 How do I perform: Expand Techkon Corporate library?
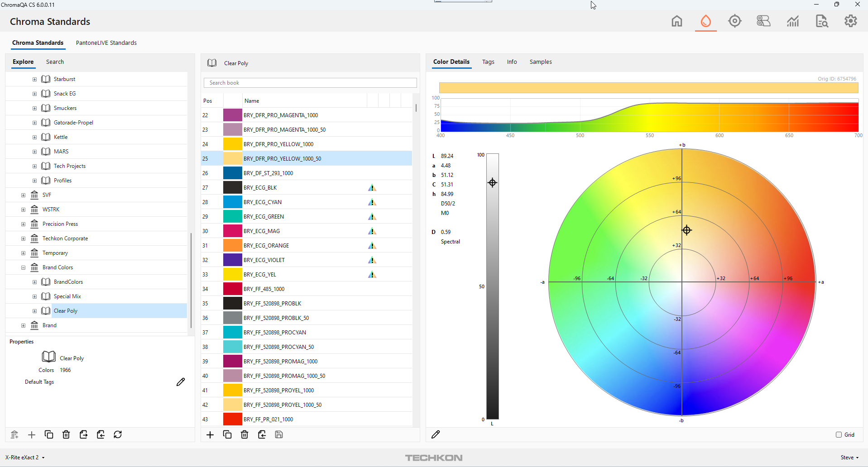pos(23,238)
